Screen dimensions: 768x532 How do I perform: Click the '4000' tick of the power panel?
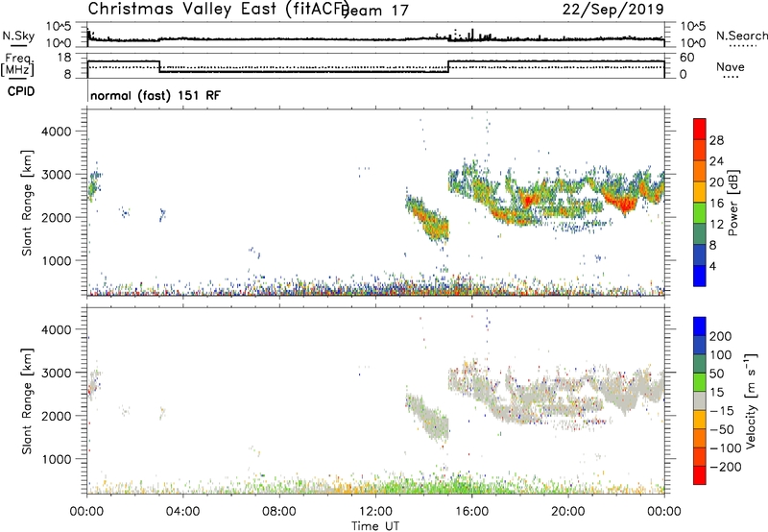pyautogui.click(x=57, y=132)
